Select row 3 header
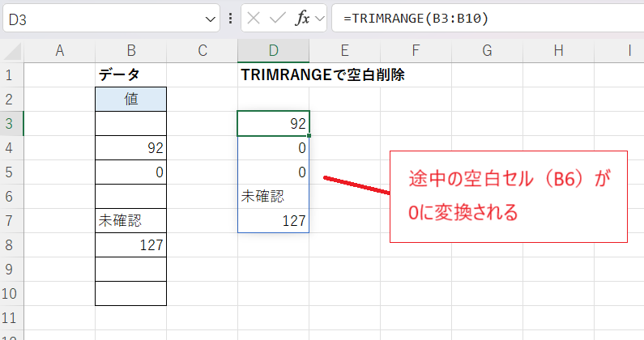Image resolution: width=644 pixels, height=340 pixels. tap(11, 124)
